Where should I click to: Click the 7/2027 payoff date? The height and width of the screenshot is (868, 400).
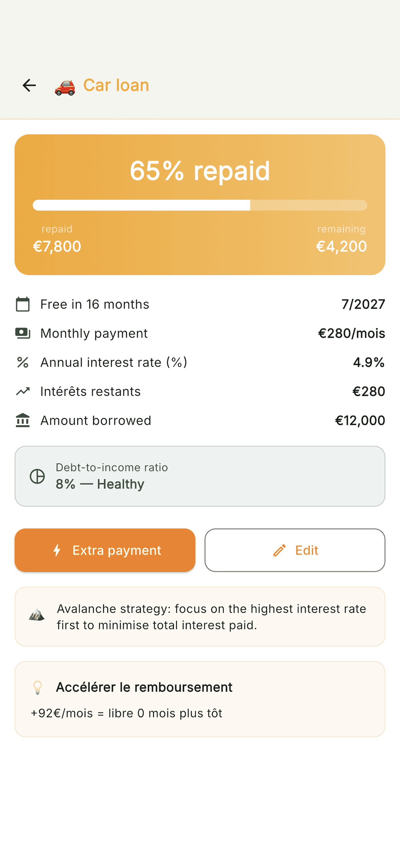[363, 304]
